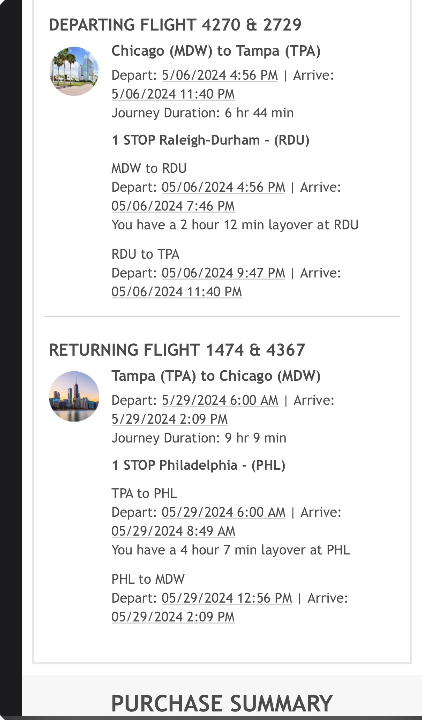
Task: Click returning flight arrival 5/29/2024 2:09 PM
Action: (x=169, y=419)
